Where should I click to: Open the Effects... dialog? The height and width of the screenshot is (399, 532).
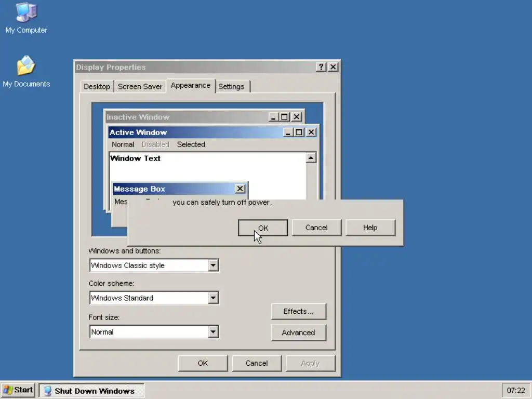point(299,312)
